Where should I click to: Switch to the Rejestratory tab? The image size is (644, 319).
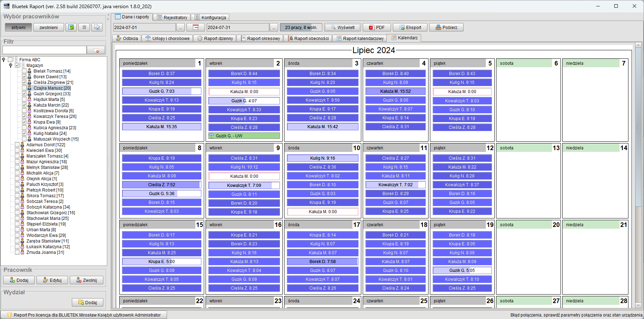pyautogui.click(x=172, y=17)
